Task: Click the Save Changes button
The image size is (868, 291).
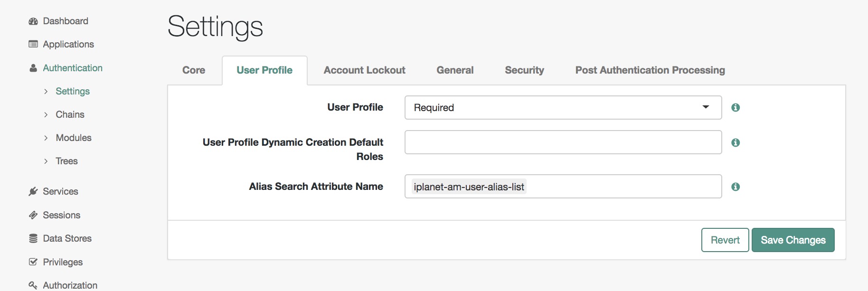Action: tap(793, 240)
